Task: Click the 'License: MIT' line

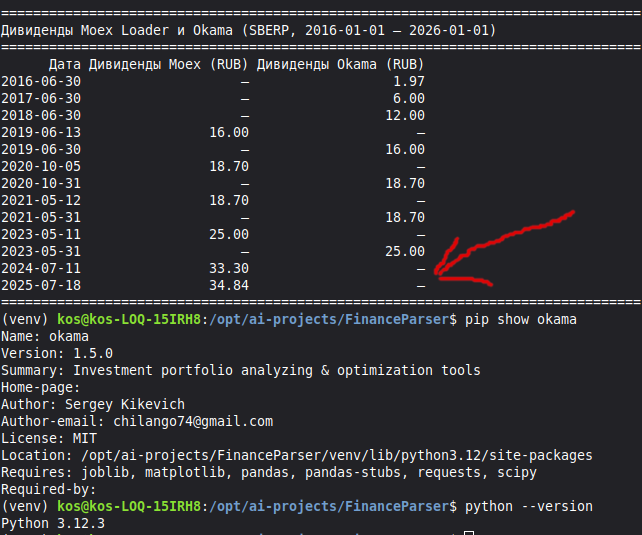Action: [49, 438]
